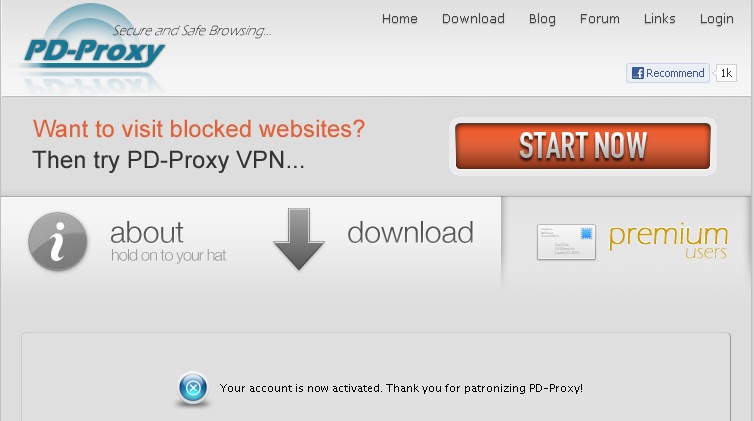
Task: Open the Forum link in navigation
Action: point(600,19)
